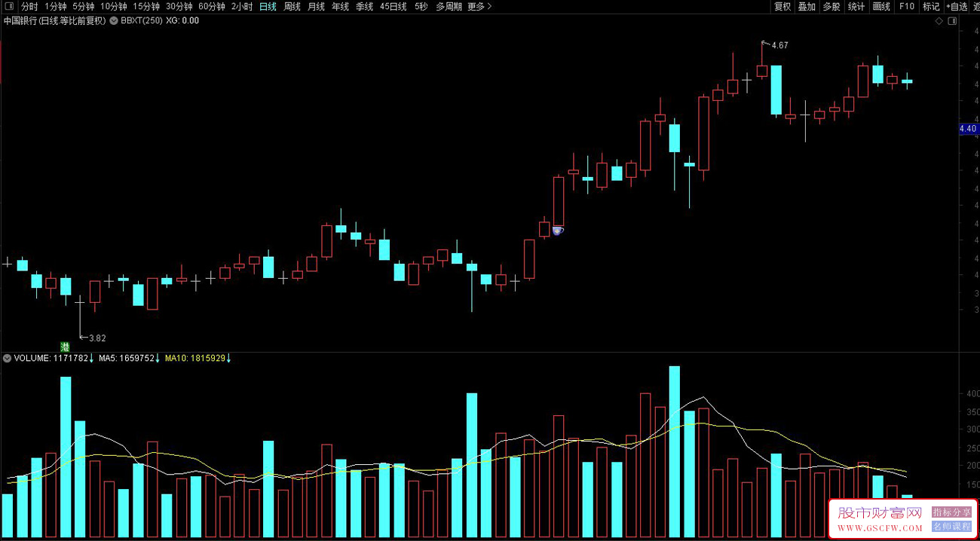Select the 2小时 period tab
This screenshot has width=980, height=541.
click(242, 7)
